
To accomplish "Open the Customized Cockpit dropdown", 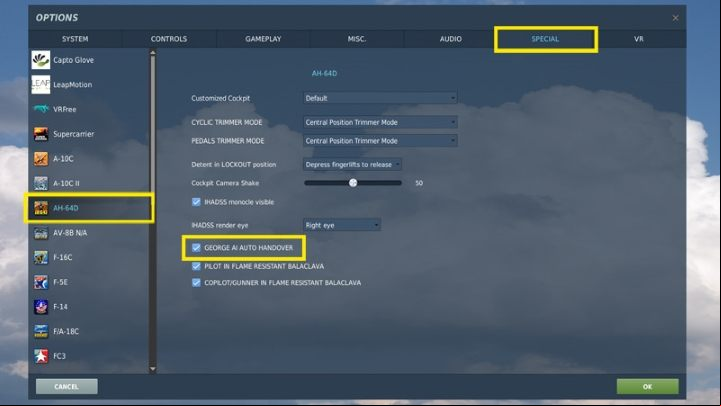I will pos(380,98).
